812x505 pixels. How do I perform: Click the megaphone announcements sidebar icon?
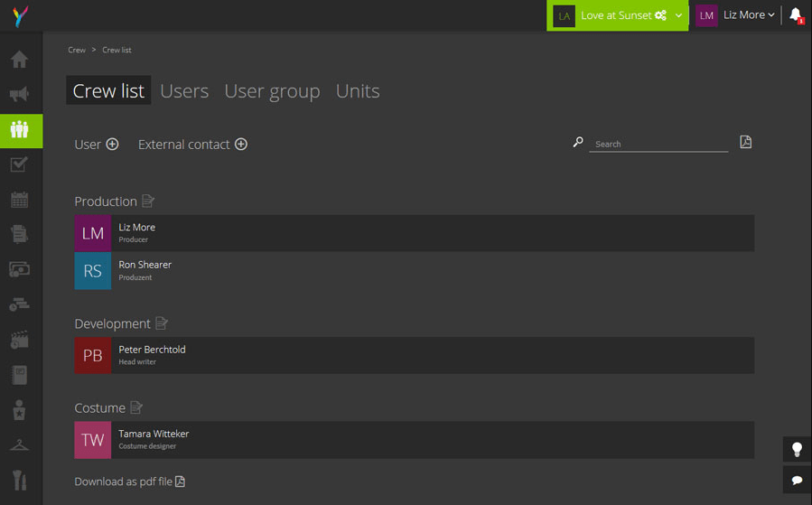(x=19, y=94)
